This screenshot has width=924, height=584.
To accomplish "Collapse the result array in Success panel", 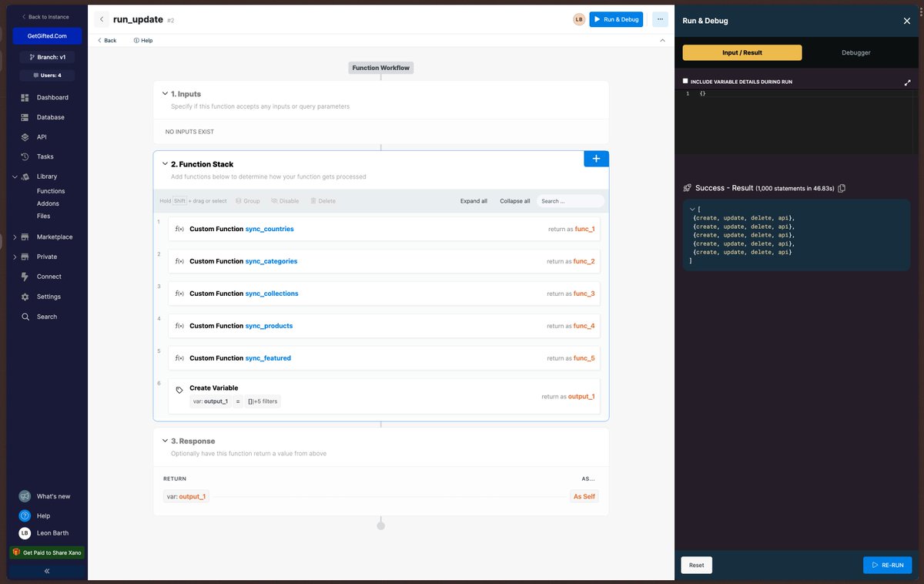I will [x=692, y=208].
